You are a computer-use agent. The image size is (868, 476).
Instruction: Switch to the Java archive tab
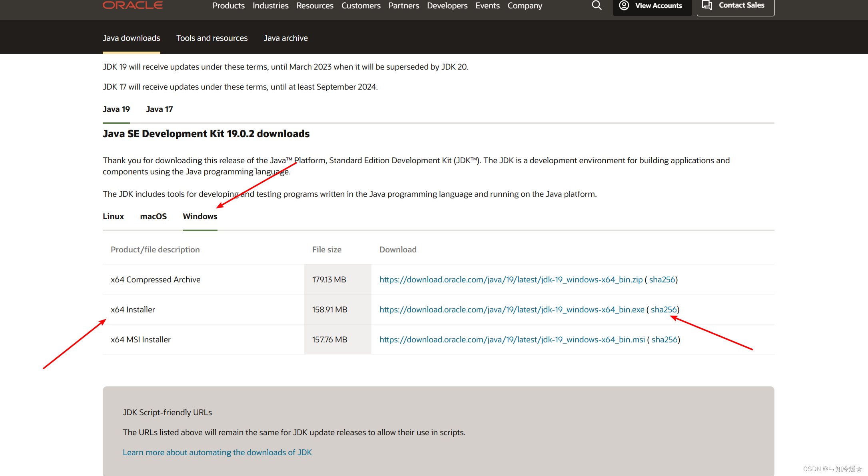(x=285, y=38)
